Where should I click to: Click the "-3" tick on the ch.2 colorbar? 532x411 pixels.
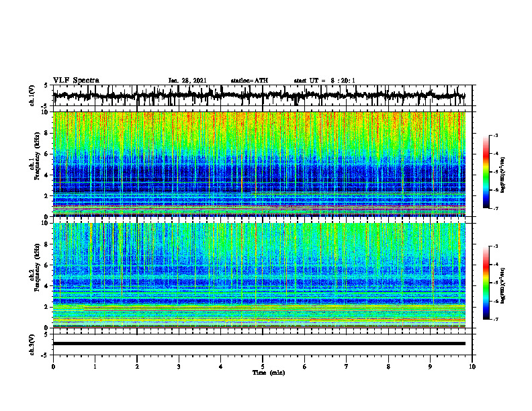496,246
